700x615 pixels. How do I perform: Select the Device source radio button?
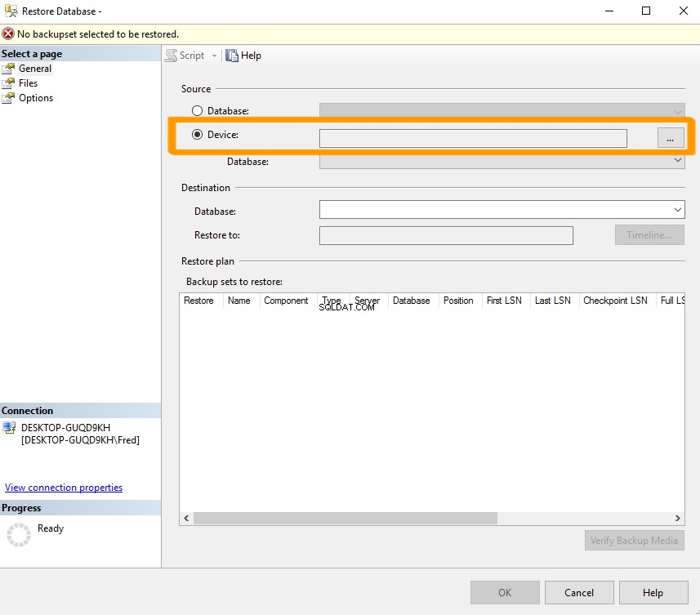(x=197, y=134)
